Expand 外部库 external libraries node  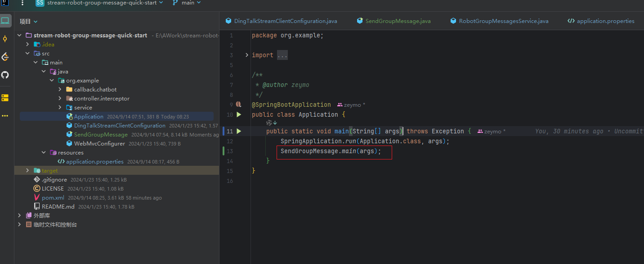pyautogui.click(x=19, y=216)
